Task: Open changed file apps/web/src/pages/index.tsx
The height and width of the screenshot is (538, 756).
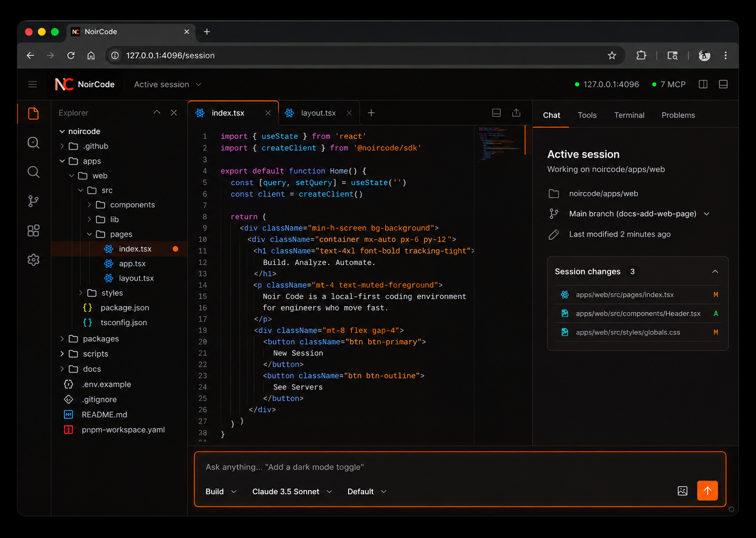Action: [x=638, y=295]
